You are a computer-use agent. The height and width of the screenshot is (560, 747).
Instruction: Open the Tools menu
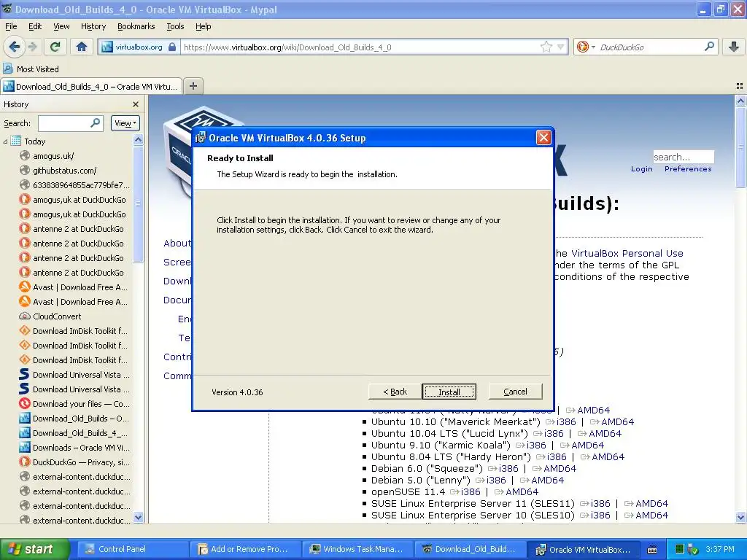click(175, 26)
